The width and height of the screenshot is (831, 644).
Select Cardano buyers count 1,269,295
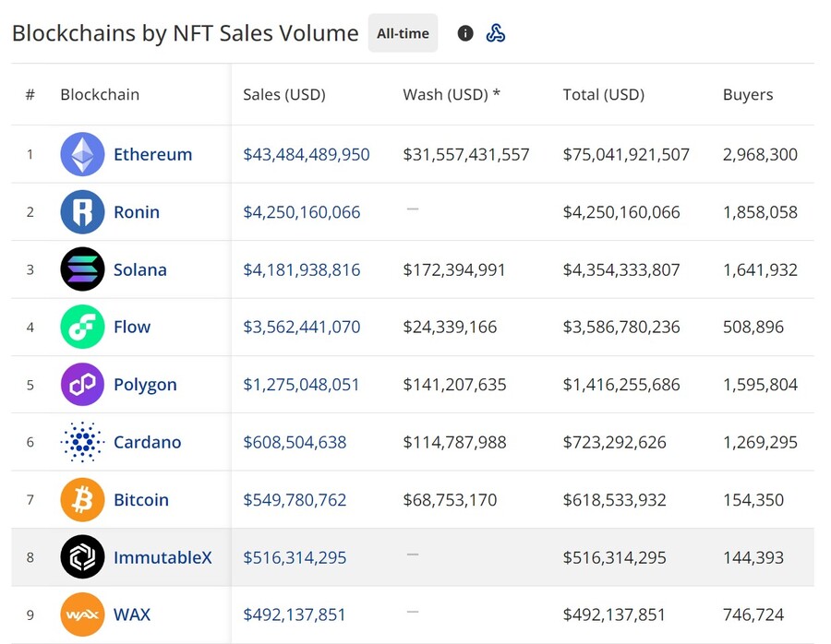point(761,442)
